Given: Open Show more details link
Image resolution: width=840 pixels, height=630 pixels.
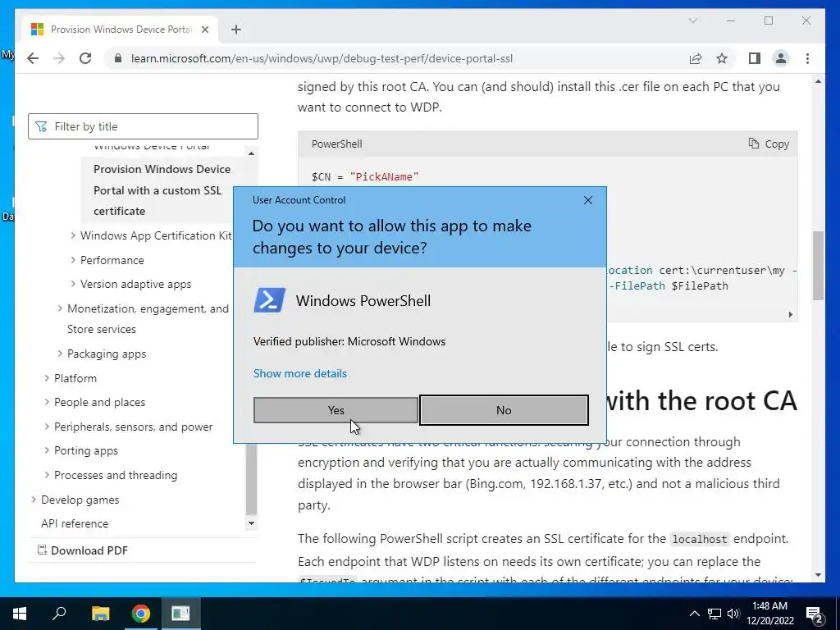Looking at the screenshot, I should tap(300, 373).
